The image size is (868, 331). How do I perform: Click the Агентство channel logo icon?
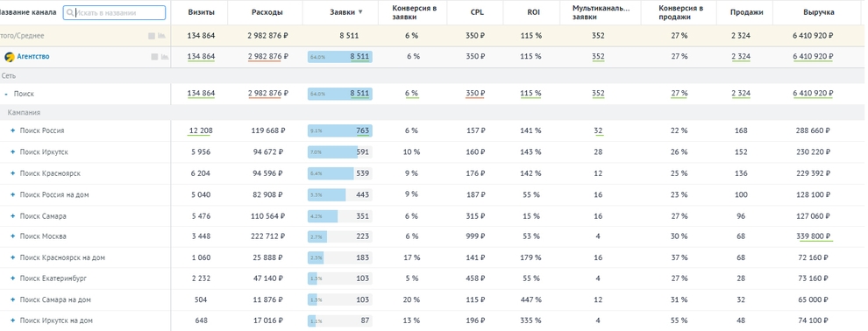[9, 57]
